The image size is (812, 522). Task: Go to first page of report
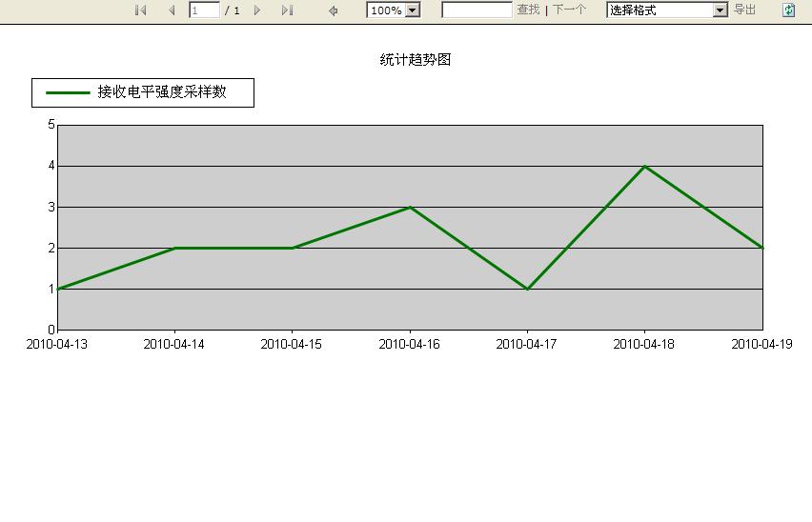coord(140,10)
